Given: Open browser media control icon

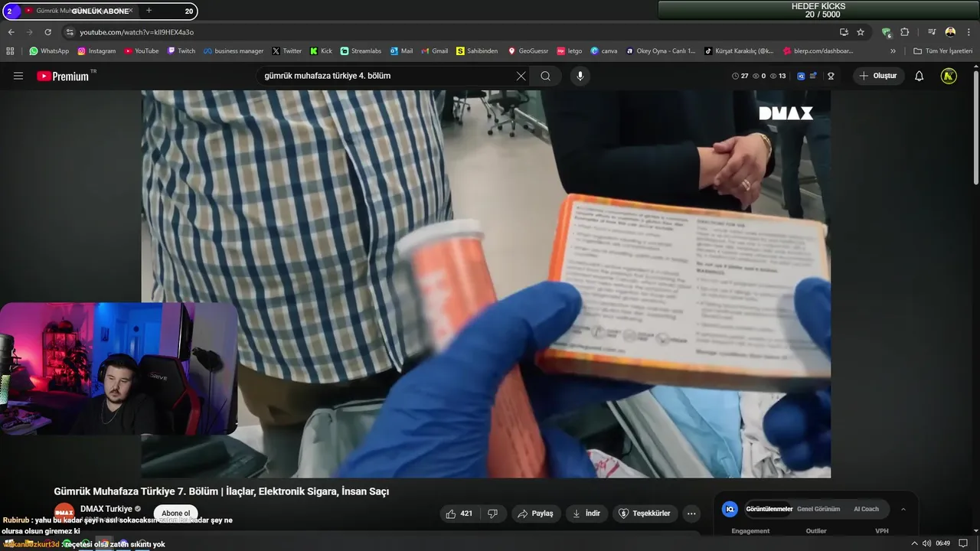Looking at the screenshot, I should 932,32.
